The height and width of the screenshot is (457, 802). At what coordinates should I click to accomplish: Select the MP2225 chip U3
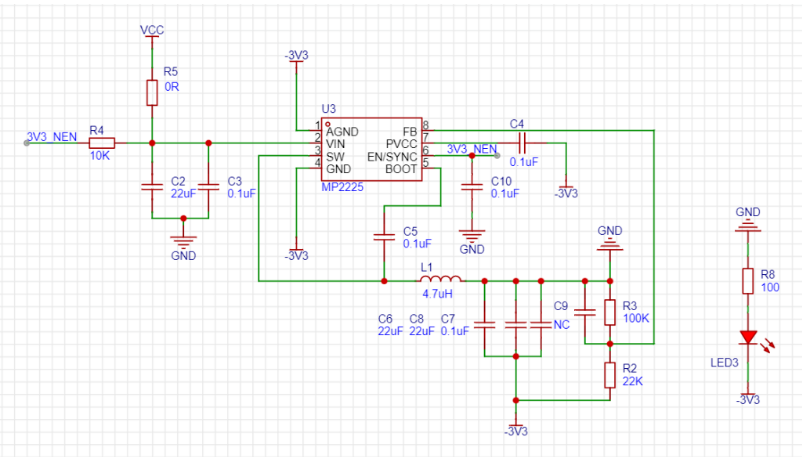click(x=371, y=150)
